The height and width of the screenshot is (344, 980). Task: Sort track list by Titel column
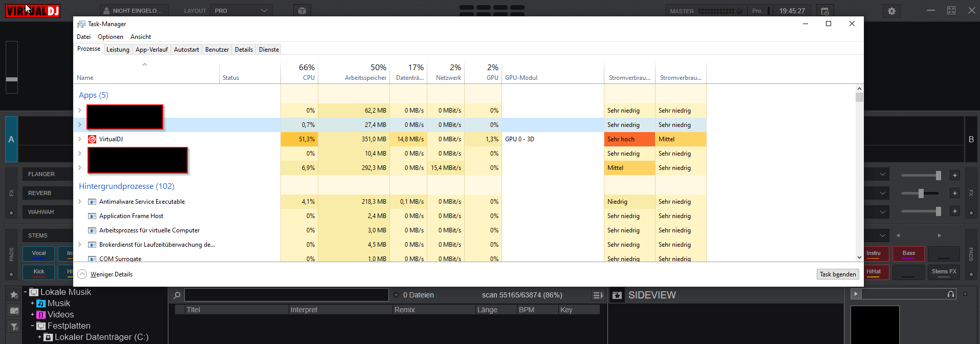coord(236,310)
